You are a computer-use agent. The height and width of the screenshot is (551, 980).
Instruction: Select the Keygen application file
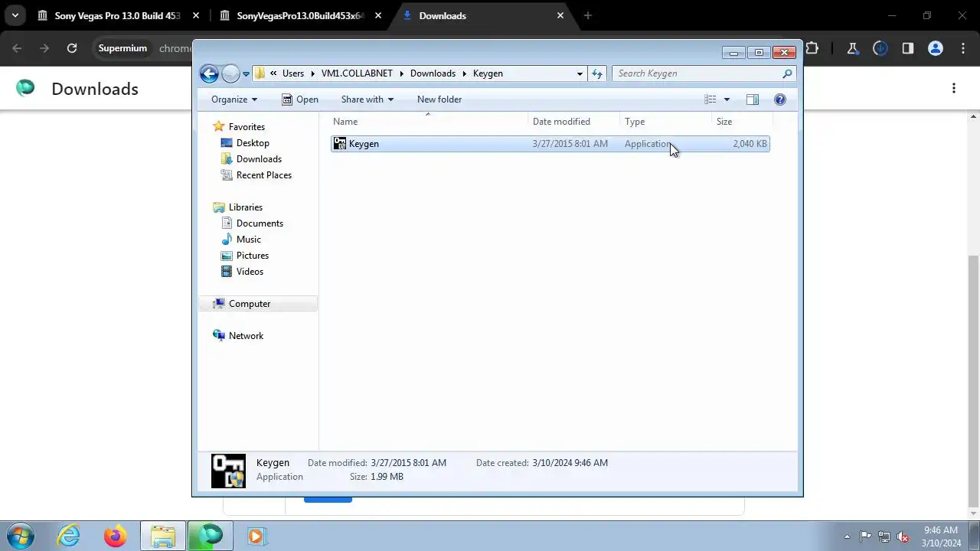550,144
